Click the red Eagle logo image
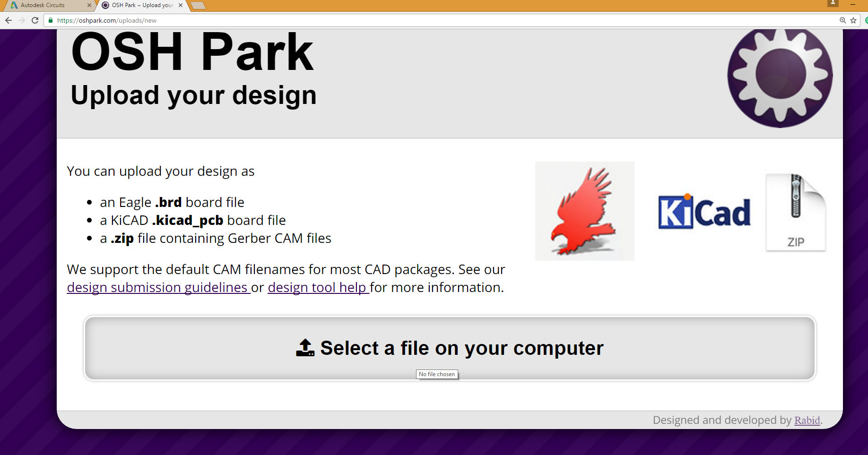 click(x=584, y=211)
